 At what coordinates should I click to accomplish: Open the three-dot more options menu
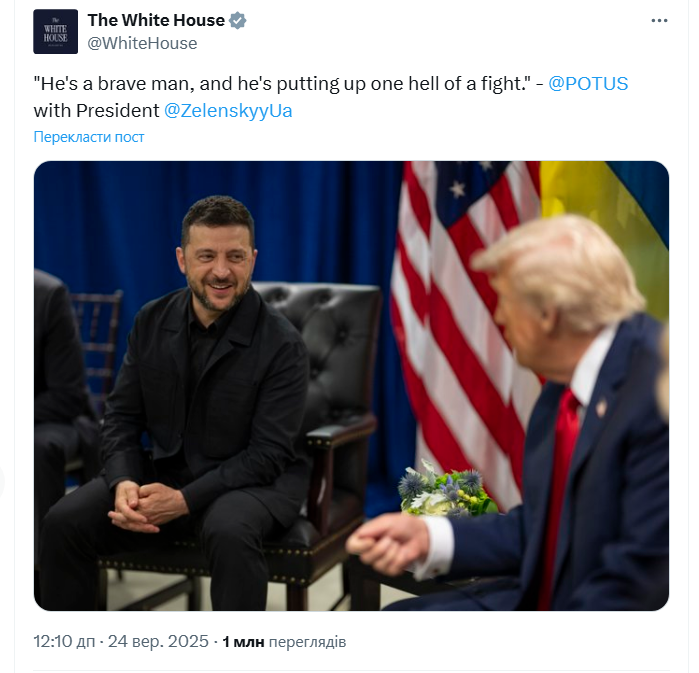click(x=659, y=21)
